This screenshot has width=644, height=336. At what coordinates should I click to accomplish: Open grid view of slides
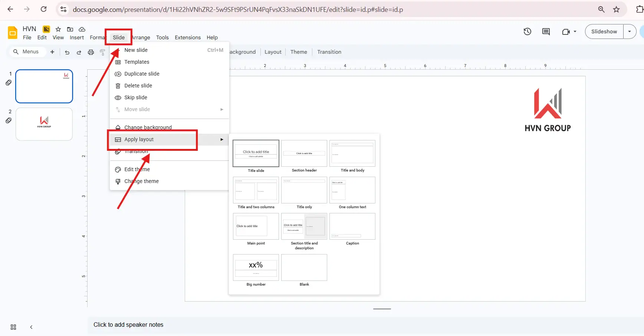pyautogui.click(x=13, y=327)
